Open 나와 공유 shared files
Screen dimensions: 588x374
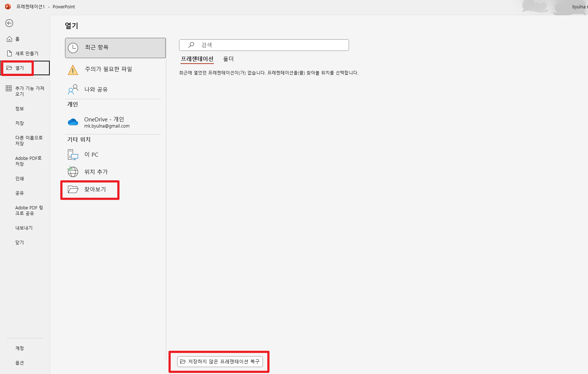point(96,89)
